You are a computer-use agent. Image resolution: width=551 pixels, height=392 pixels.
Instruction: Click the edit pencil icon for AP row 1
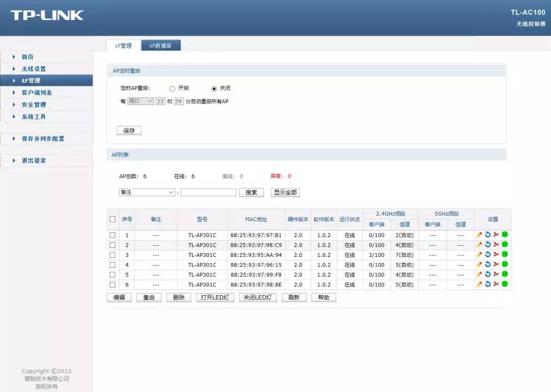click(479, 235)
